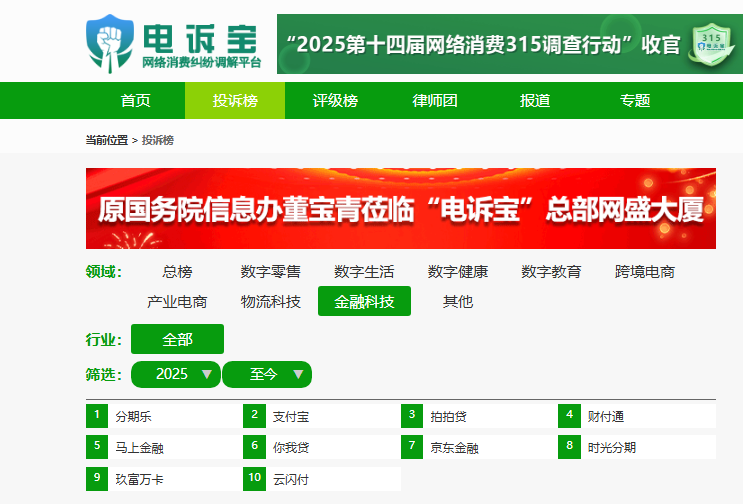Select the 数字健康 category filter

point(458,271)
